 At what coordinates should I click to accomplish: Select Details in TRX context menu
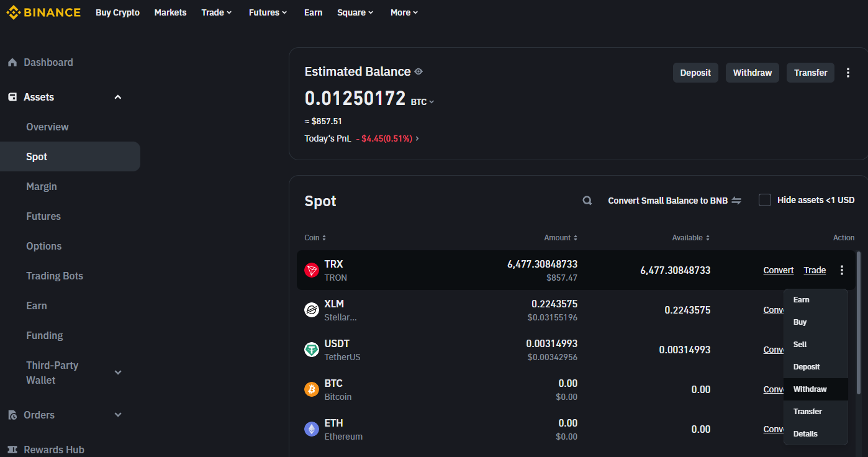point(816,434)
